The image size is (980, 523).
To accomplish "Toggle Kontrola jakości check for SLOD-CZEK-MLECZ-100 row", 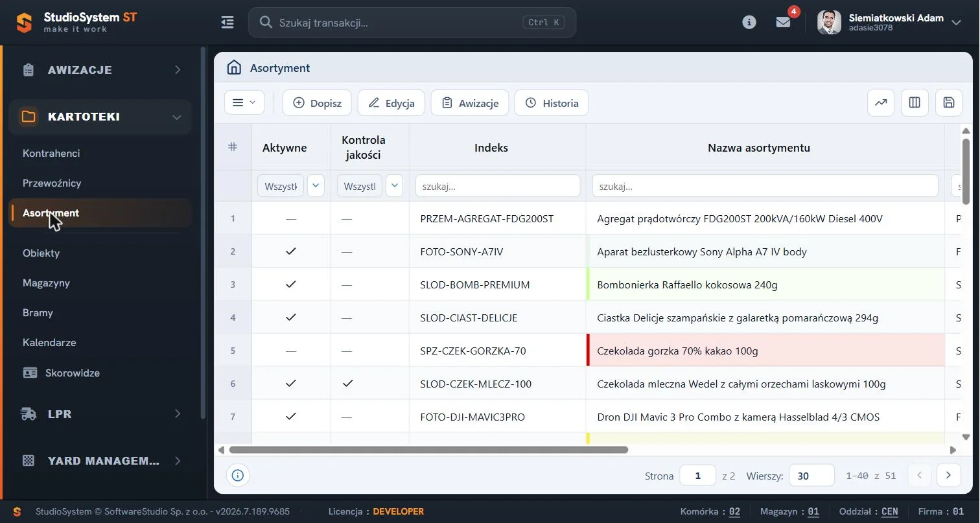I will [x=348, y=384].
